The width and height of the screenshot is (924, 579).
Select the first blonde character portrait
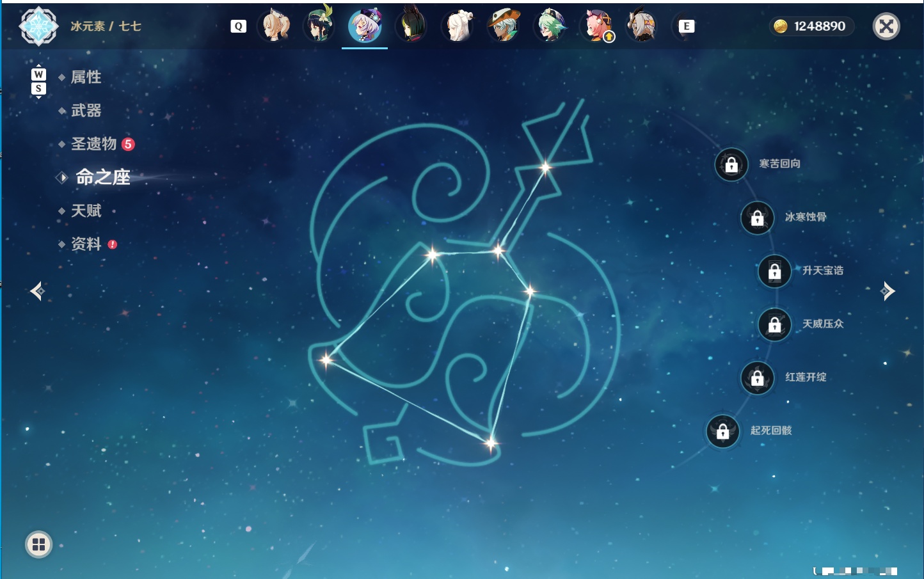(275, 26)
